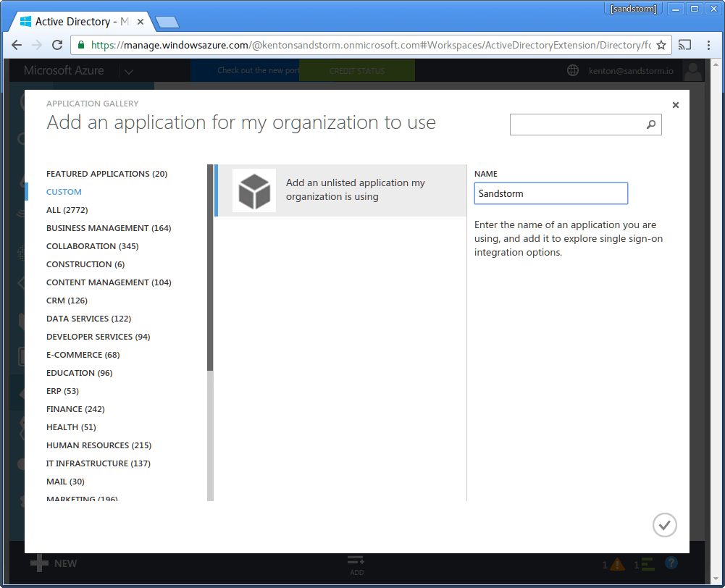Click kenton@sandstorm.io account name
Screen dimensions: 725x588
(x=631, y=71)
